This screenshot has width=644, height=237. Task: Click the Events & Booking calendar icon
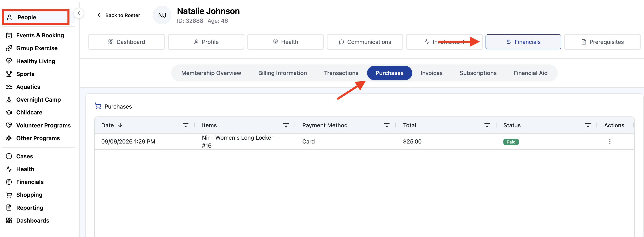click(9, 36)
